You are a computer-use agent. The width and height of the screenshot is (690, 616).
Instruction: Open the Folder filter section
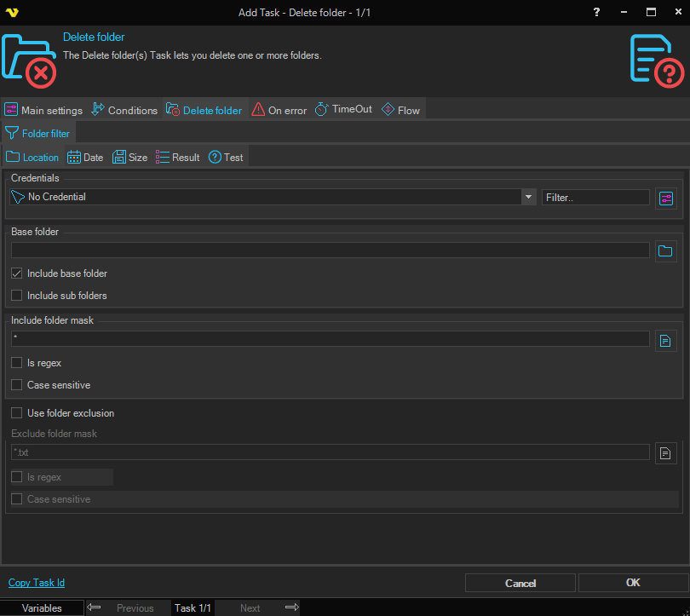[x=38, y=134]
